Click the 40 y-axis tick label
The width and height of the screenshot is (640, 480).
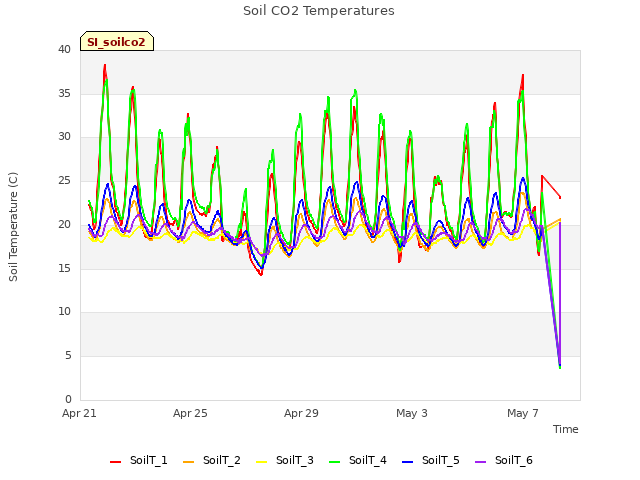(x=64, y=49)
